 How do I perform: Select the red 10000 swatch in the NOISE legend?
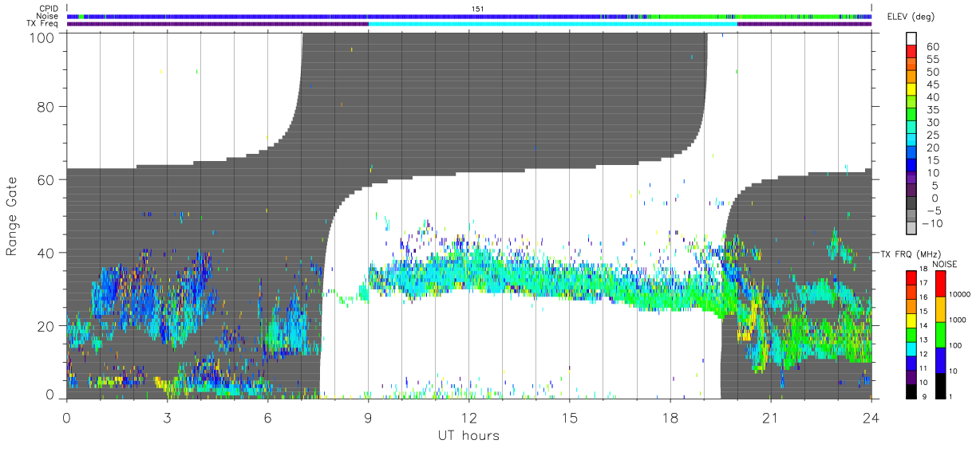939,284
